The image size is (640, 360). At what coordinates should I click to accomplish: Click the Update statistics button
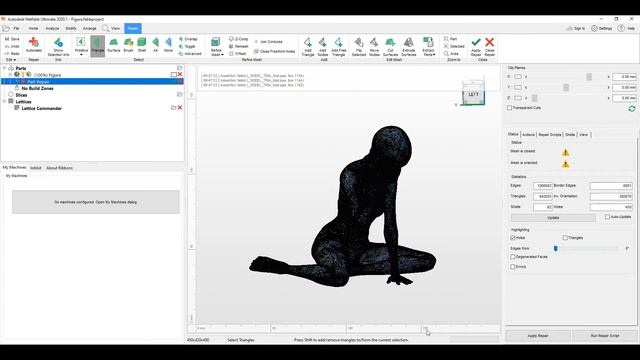(x=553, y=218)
